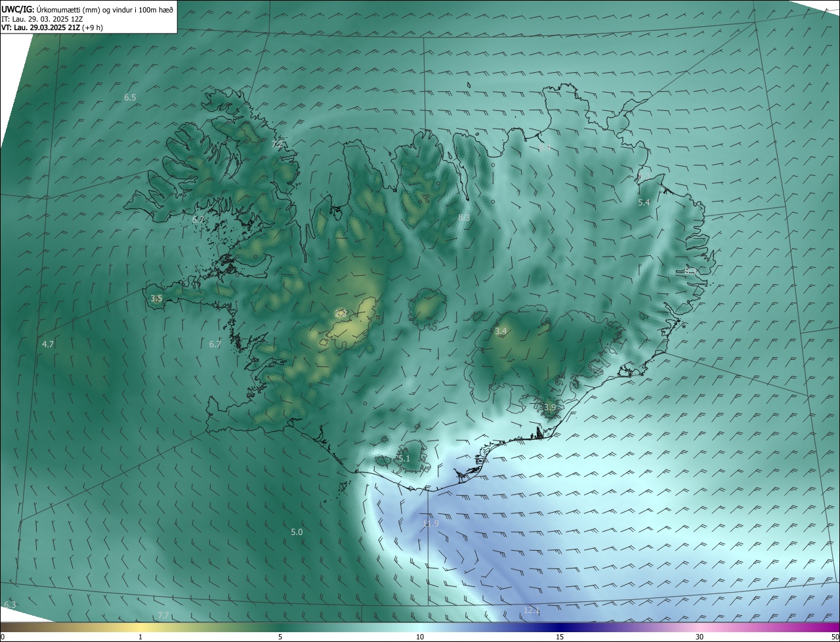Click the 4.7 value label over the western sea

[48, 344]
